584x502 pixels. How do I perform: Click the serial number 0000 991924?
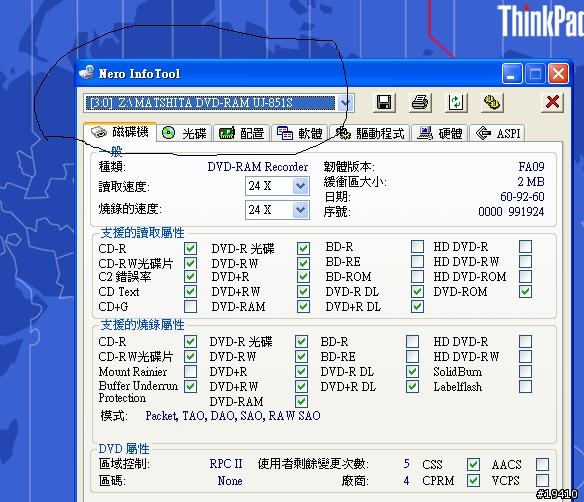(511, 212)
